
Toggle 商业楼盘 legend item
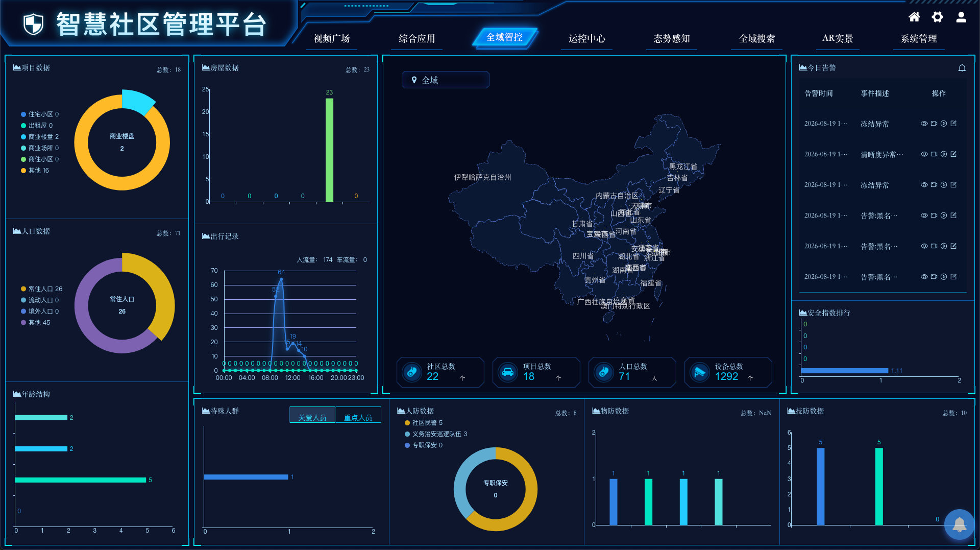(x=39, y=137)
